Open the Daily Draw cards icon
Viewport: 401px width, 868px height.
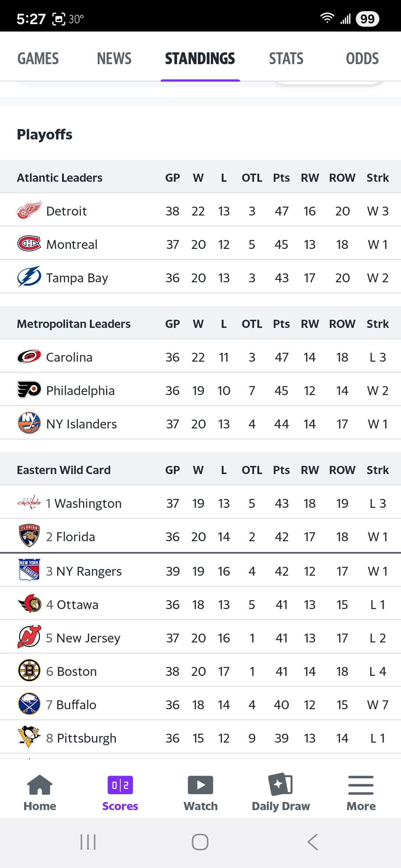[281, 785]
